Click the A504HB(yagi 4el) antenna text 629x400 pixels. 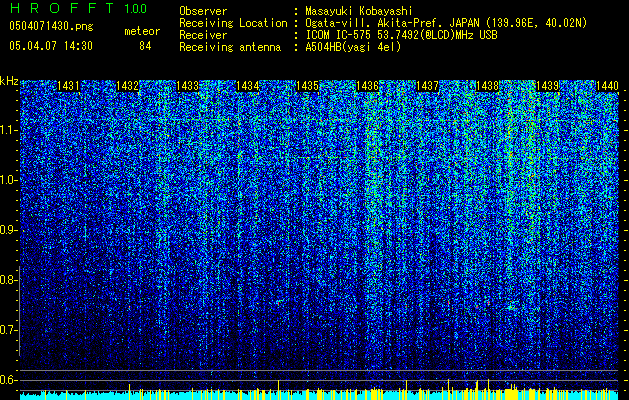pos(353,47)
